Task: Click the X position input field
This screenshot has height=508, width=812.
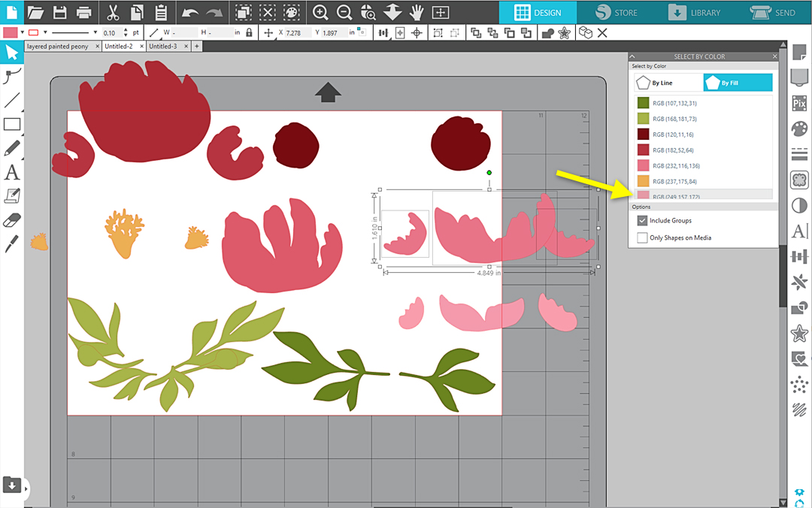Action: [297, 32]
